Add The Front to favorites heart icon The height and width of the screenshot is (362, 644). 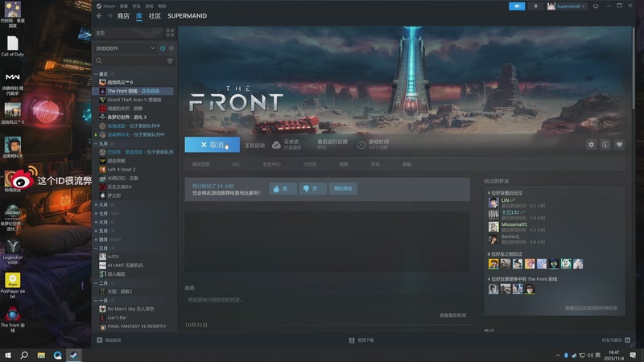tap(619, 145)
